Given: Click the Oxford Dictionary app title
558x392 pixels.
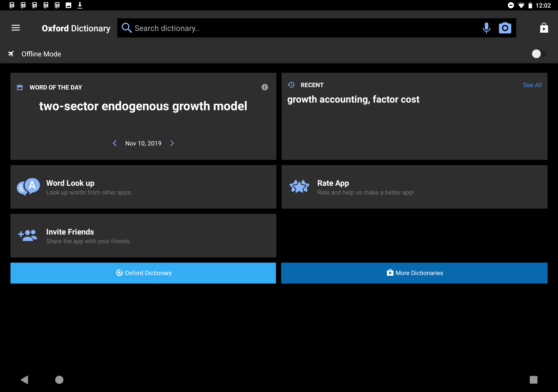Looking at the screenshot, I should (x=76, y=28).
